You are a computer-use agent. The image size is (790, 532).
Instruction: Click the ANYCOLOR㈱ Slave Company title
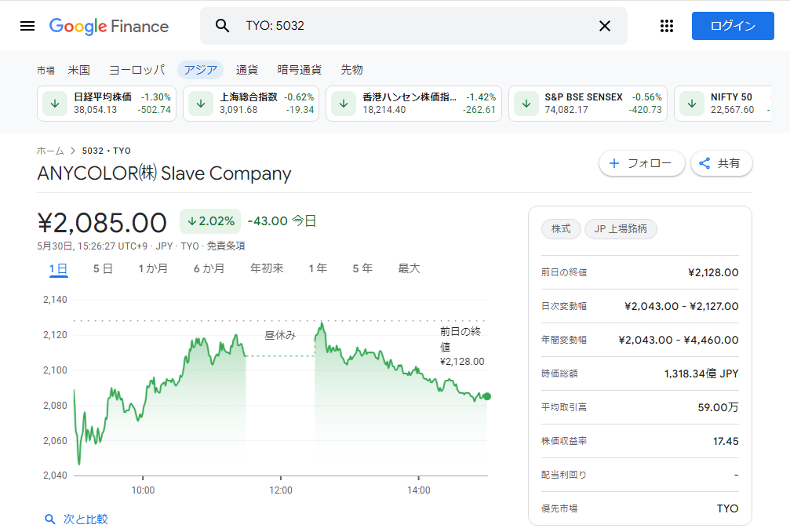164,173
